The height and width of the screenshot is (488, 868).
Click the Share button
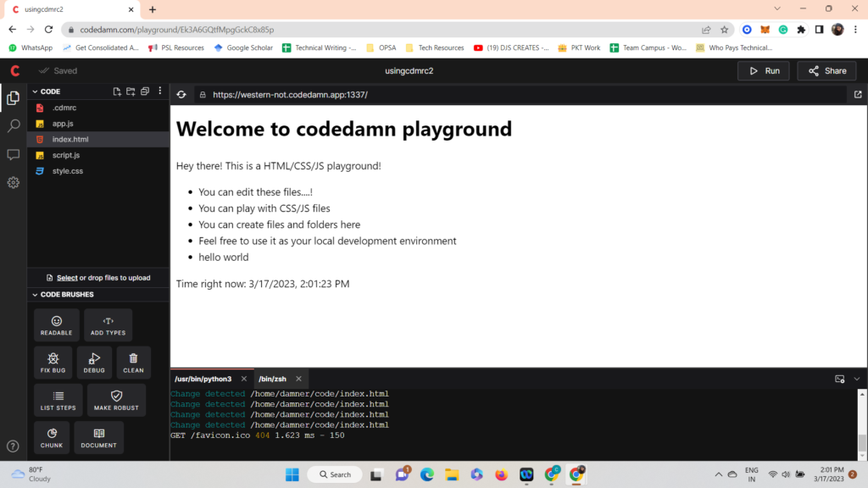coord(827,71)
